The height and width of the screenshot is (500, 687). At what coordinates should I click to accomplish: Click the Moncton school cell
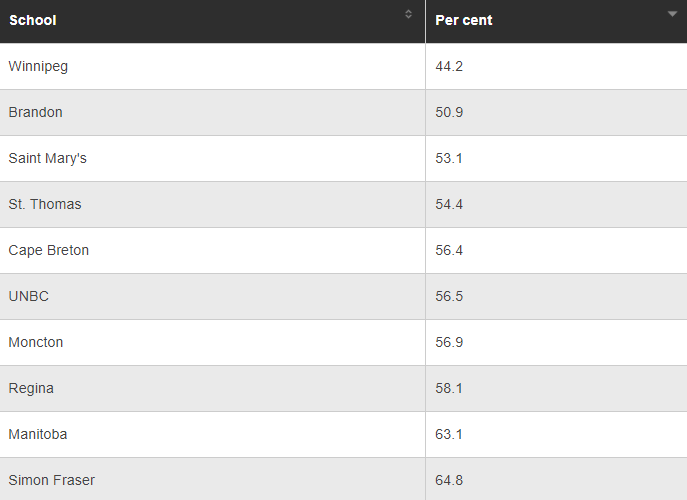35,342
